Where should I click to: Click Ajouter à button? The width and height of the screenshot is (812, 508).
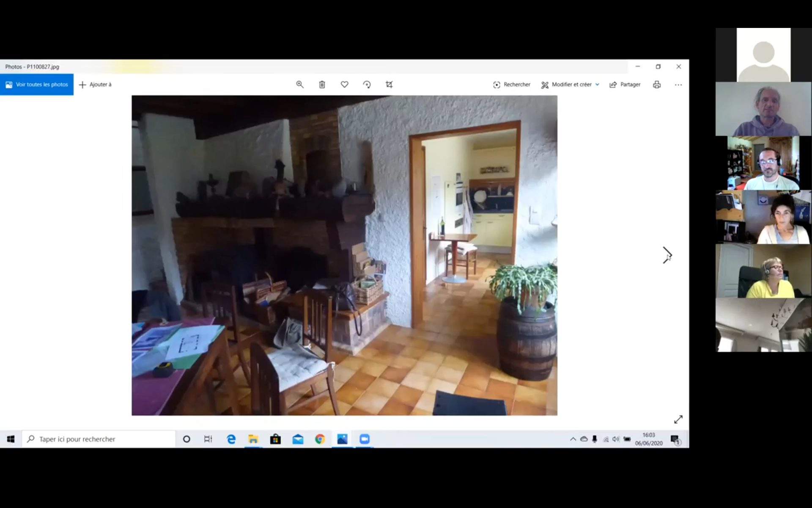95,85
